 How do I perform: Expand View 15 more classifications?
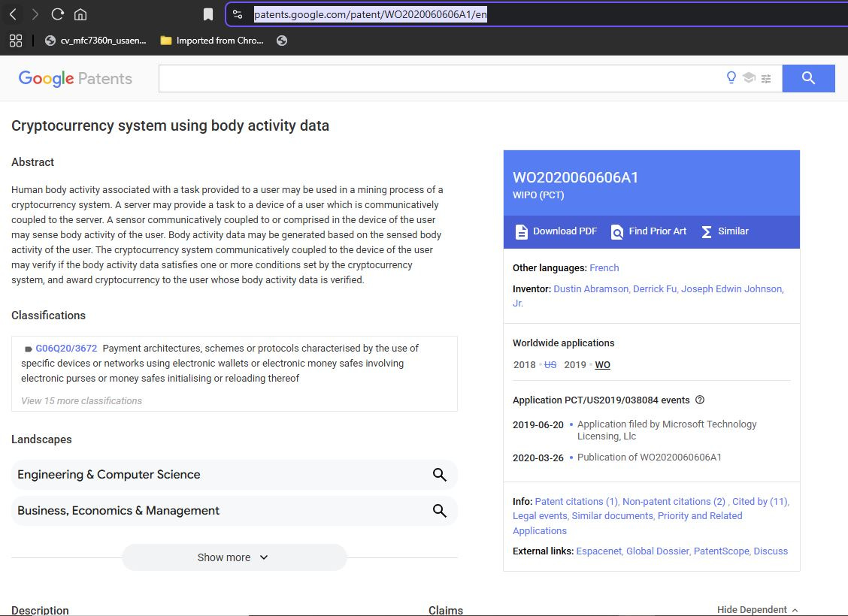click(81, 401)
